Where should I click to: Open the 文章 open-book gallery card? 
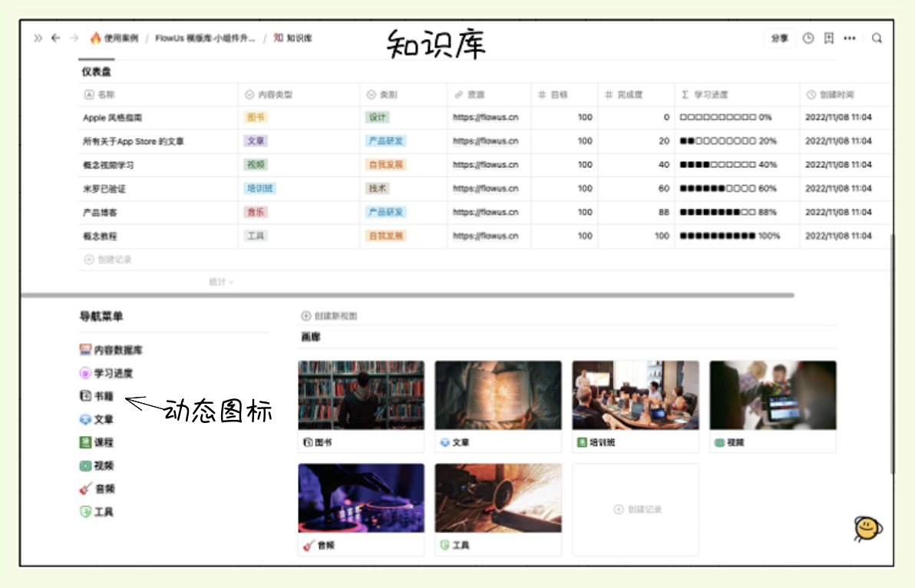[498, 406]
